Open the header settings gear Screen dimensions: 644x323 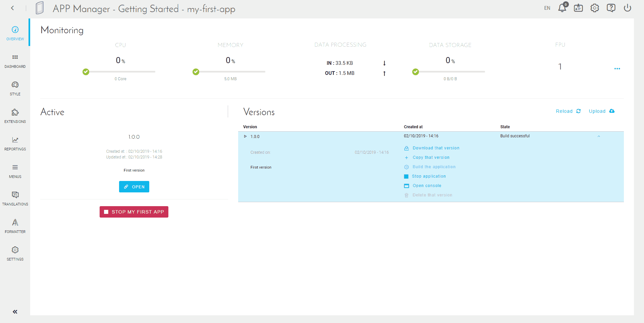(x=595, y=8)
